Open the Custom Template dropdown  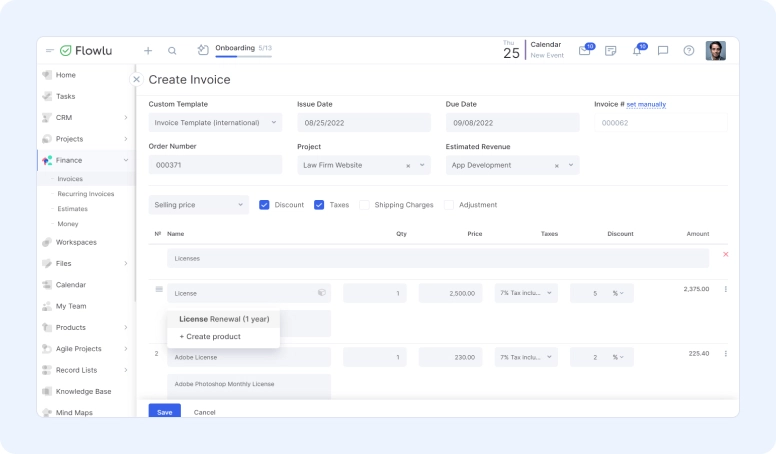215,123
